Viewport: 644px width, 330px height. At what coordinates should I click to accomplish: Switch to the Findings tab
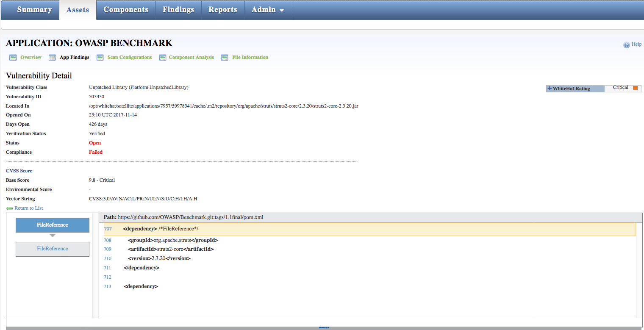coord(178,9)
